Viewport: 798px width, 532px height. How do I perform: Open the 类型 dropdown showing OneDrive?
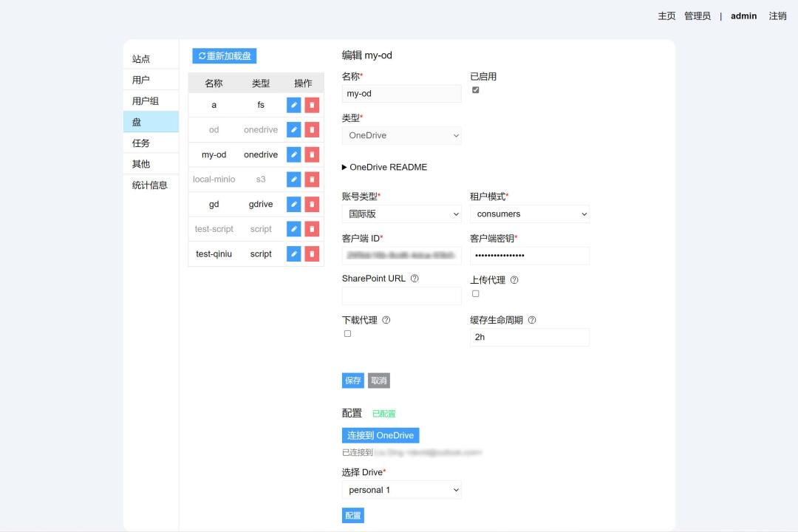click(401, 135)
